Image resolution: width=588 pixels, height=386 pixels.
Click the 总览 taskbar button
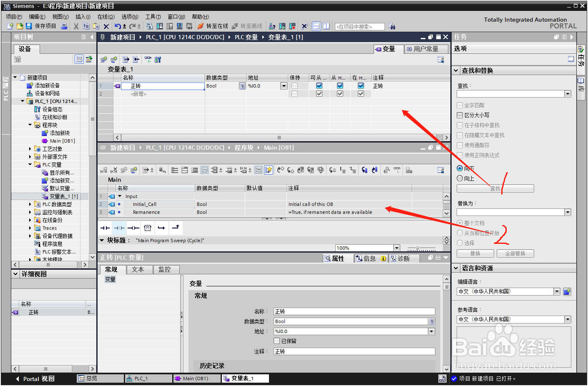tap(100, 378)
